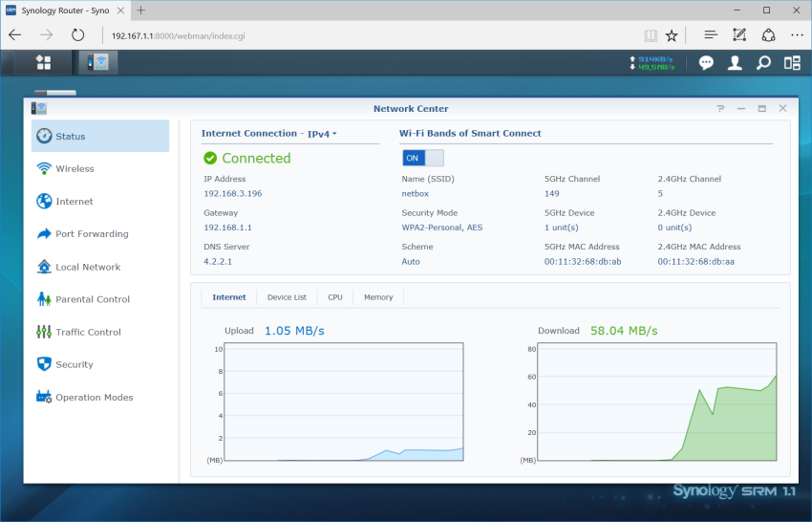
Task: Close the Synology Router browser tab
Action: (120, 11)
